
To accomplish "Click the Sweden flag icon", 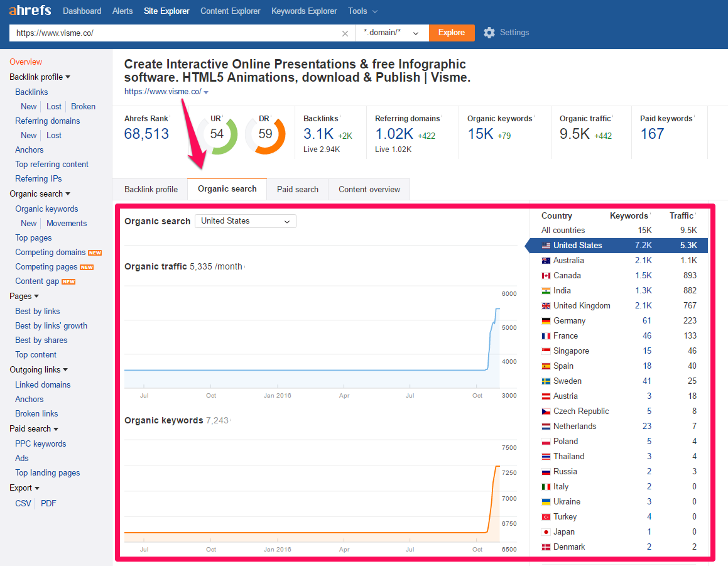I will pos(546,381).
